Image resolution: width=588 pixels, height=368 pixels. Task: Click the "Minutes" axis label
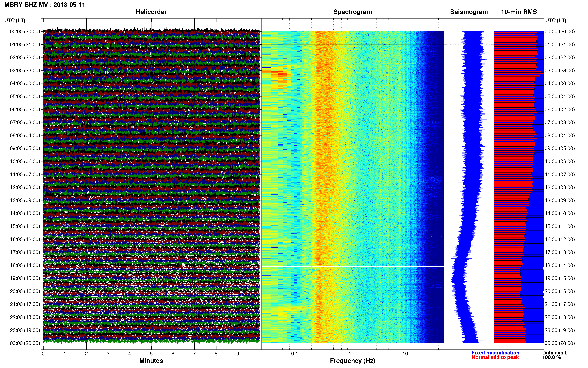[x=151, y=361]
